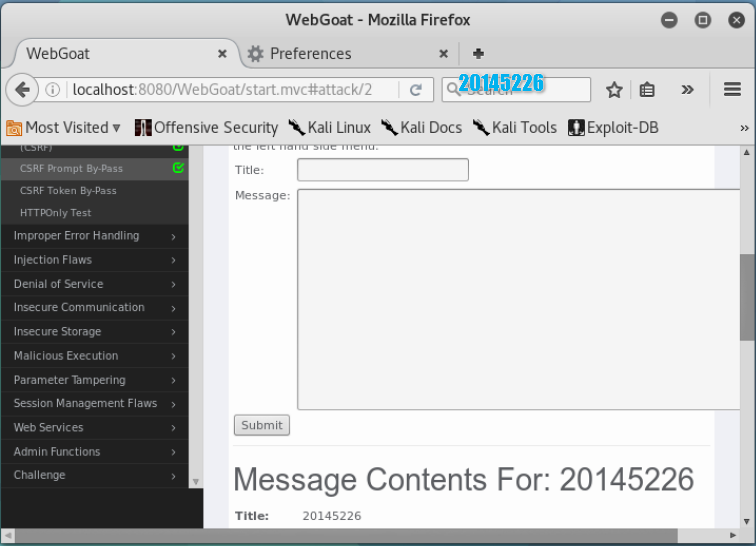Open a new tab with plus button
Viewport: 756px width, 546px height.
tap(478, 53)
